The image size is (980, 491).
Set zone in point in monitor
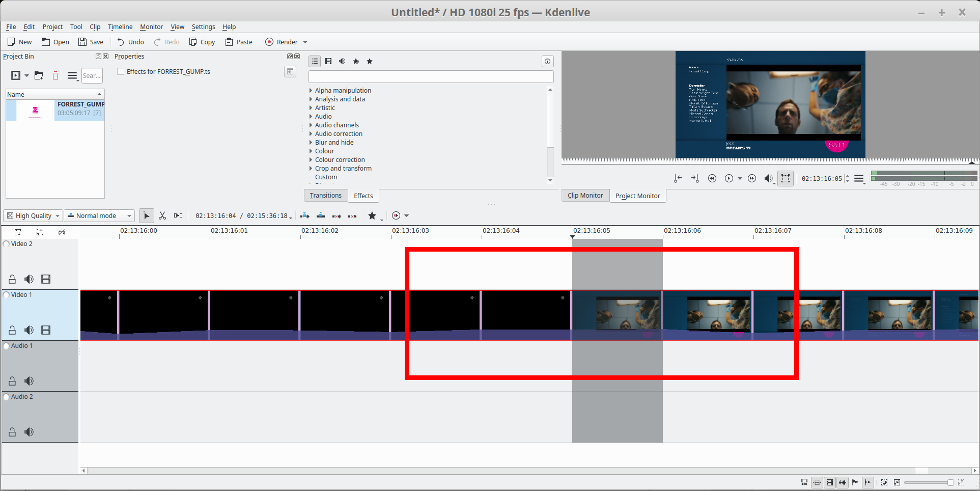click(678, 178)
